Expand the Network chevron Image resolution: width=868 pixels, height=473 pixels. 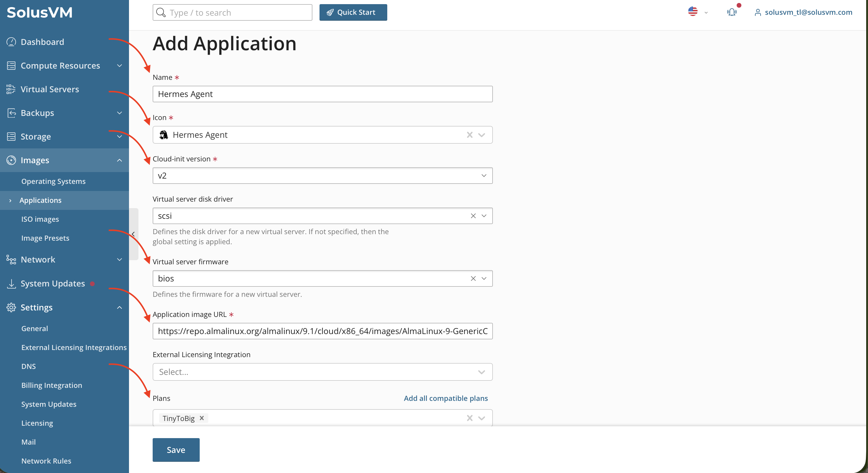(x=119, y=260)
